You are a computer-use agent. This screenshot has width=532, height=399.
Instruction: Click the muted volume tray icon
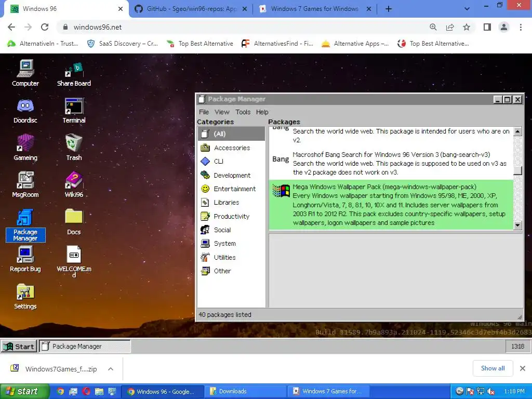pos(490,392)
